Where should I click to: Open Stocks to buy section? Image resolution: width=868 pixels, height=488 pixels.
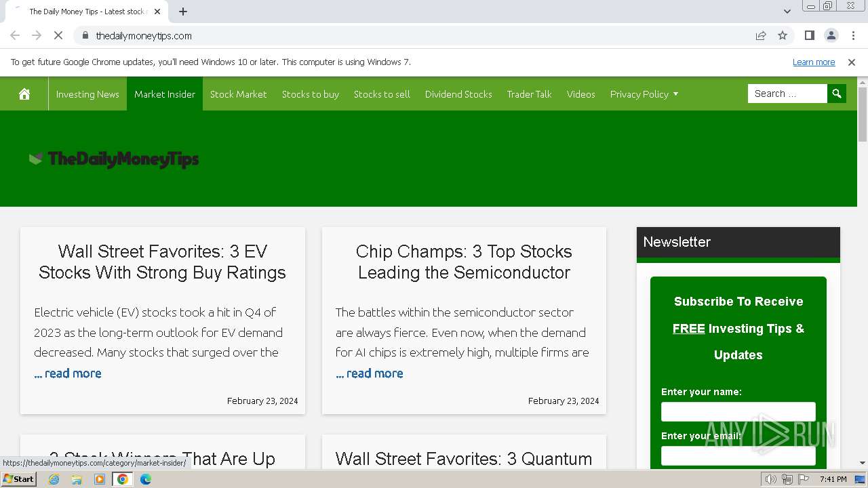tap(311, 94)
